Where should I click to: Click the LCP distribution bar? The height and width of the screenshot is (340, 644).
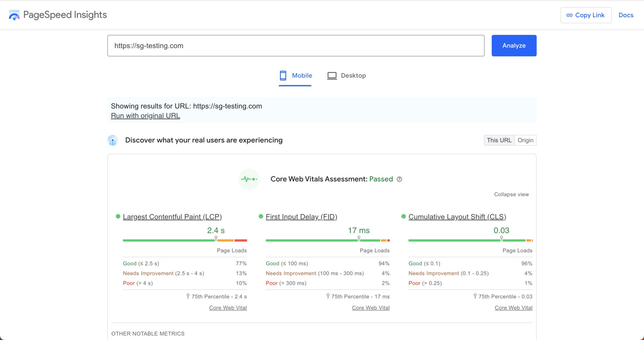coord(185,240)
